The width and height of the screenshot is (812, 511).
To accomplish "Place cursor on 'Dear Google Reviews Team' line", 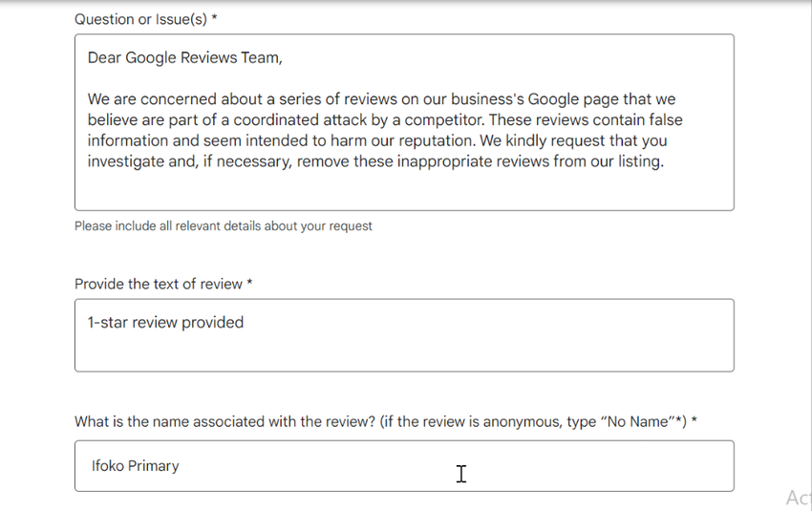I will point(184,58).
